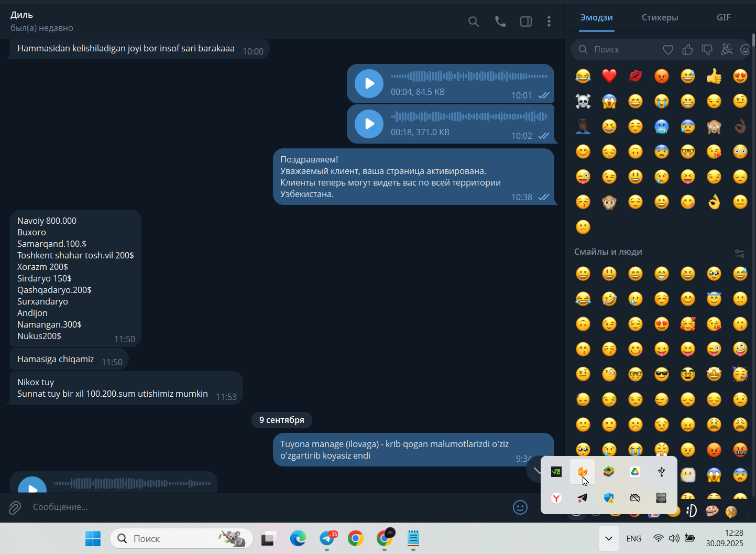Insert the kiss mark lips emoji
The height and width of the screenshot is (554, 756).
point(636,76)
